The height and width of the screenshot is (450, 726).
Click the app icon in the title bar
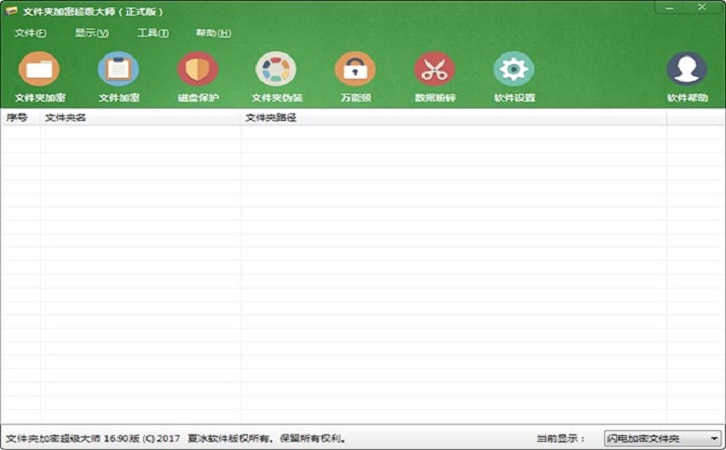(x=11, y=11)
